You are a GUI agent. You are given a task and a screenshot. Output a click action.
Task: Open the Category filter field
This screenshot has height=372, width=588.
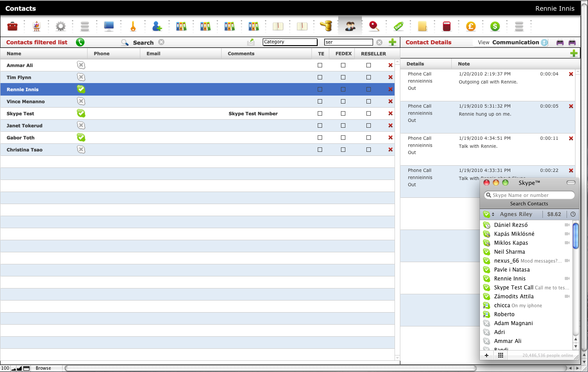click(x=290, y=42)
